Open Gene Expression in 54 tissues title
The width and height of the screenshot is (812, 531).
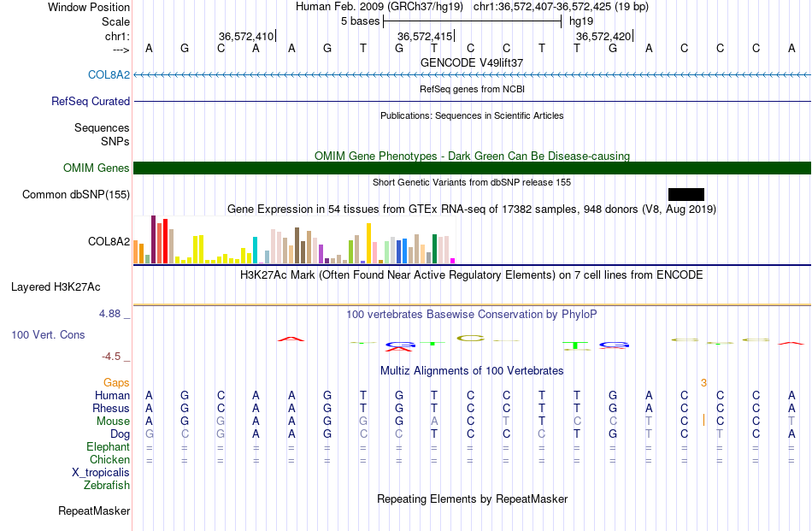coord(472,209)
